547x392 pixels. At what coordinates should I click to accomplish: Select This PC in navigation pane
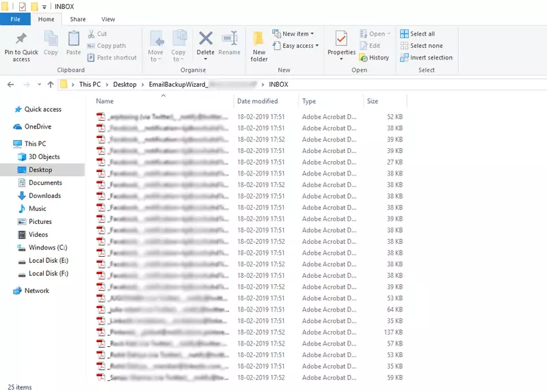[x=29, y=143]
